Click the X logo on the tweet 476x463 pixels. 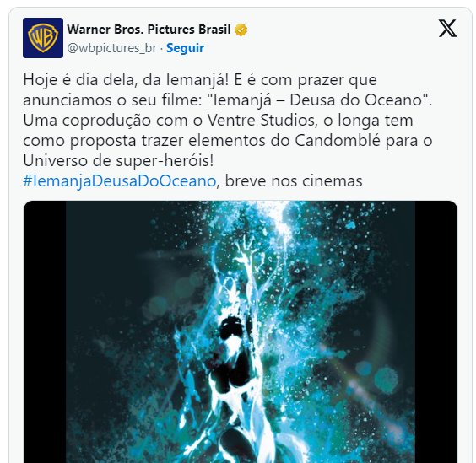coord(447,29)
